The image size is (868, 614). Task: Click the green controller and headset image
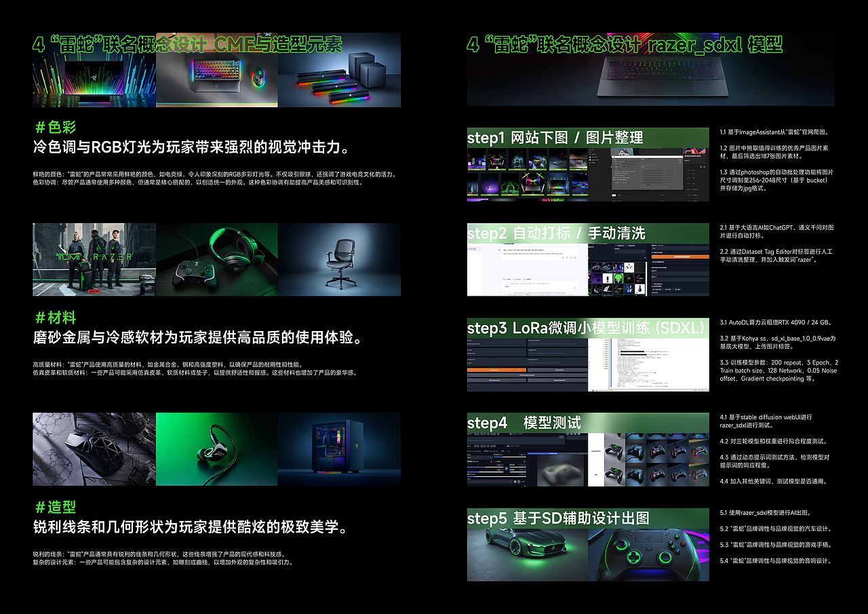pos(216,260)
